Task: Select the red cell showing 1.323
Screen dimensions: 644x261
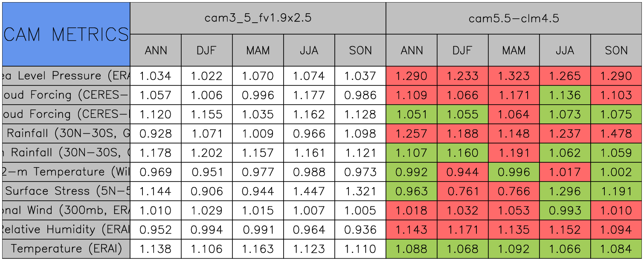Action: [513, 76]
